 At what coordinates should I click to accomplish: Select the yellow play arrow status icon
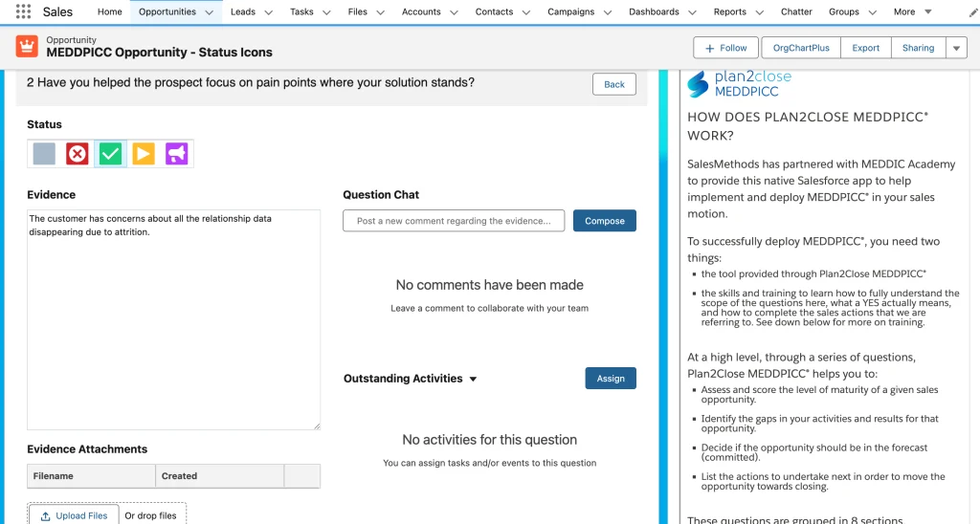pyautogui.click(x=144, y=154)
